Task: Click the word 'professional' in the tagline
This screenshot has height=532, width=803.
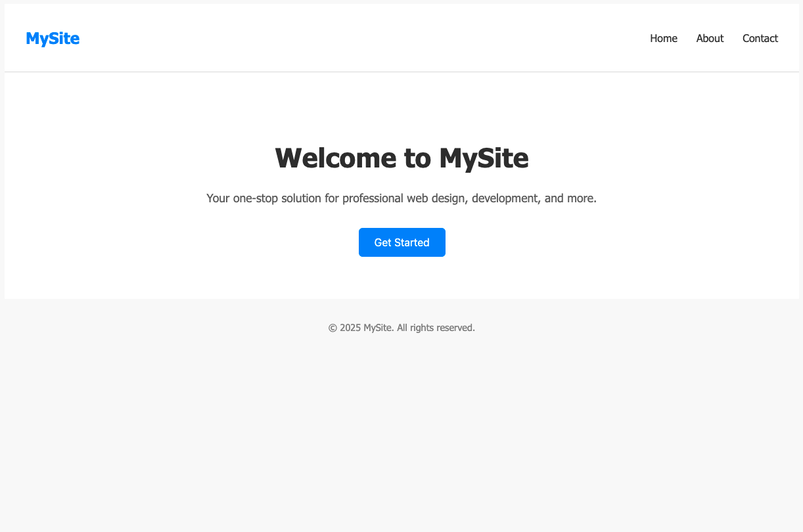Action: coord(373,198)
